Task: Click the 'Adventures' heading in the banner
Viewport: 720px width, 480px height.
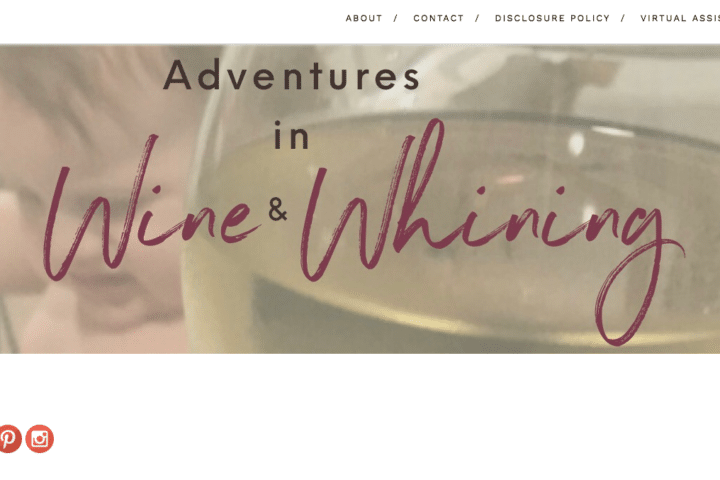Action: [291, 75]
